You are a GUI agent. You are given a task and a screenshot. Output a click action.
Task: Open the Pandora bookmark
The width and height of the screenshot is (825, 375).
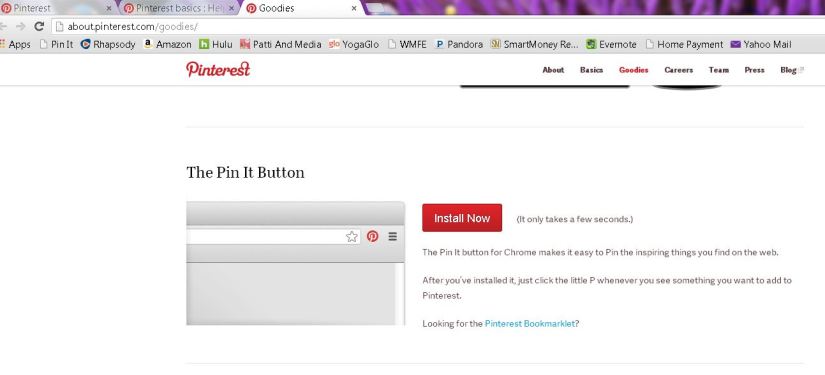[x=459, y=45]
